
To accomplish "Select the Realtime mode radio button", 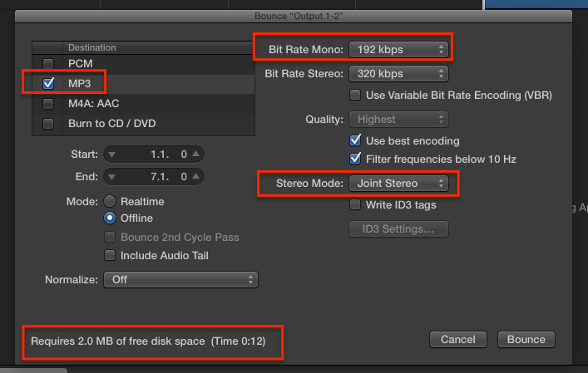I will pos(110,201).
